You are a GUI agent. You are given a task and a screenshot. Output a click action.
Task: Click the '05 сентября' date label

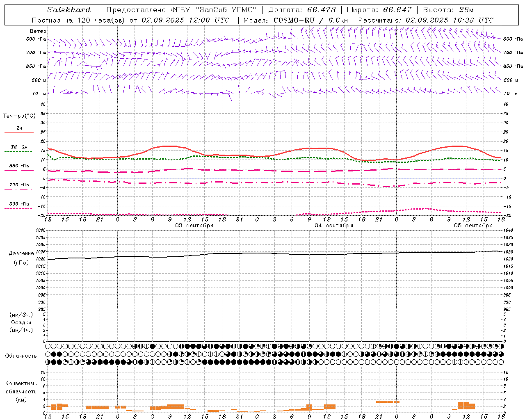point(473,226)
